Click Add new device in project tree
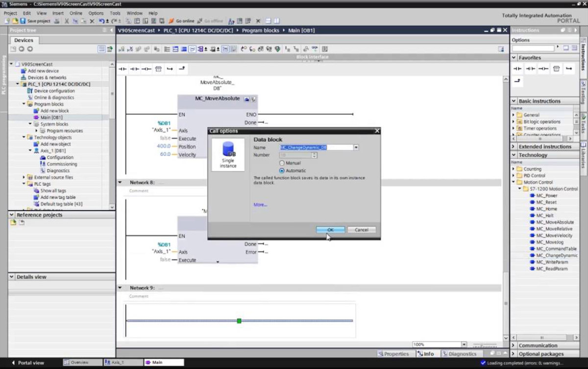The width and height of the screenshot is (588, 369). 43,71
